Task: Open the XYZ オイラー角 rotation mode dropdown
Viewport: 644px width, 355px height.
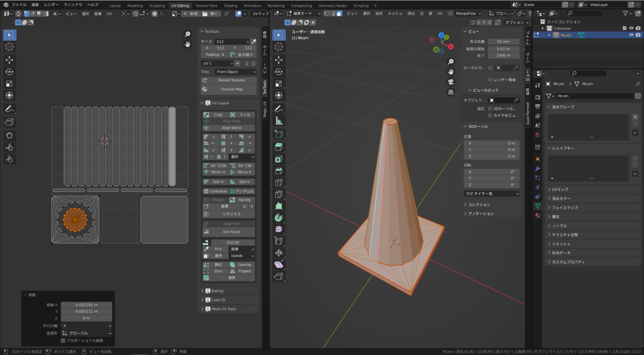Action: click(x=492, y=193)
